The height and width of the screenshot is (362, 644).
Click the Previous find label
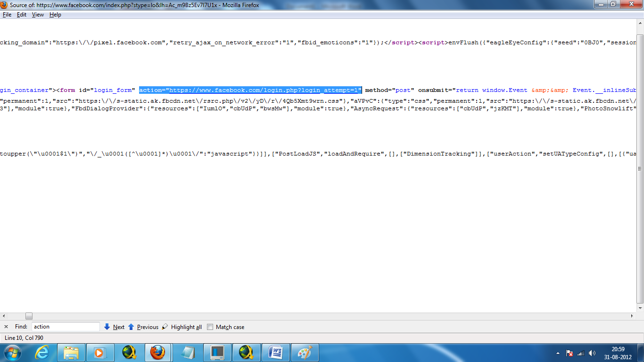click(x=148, y=327)
